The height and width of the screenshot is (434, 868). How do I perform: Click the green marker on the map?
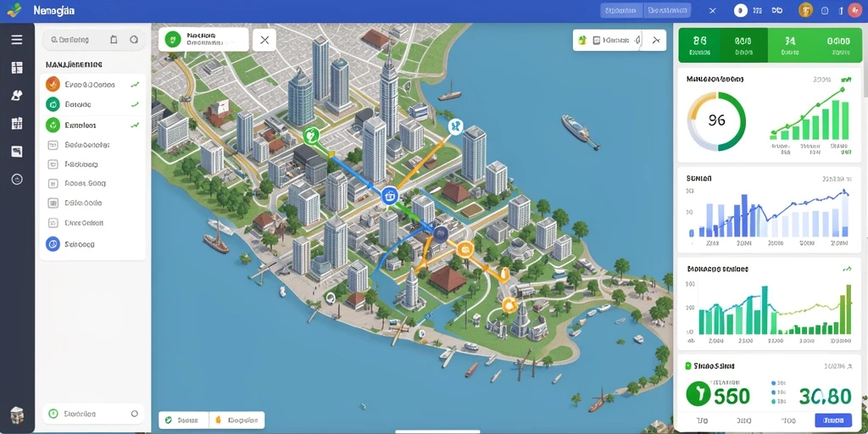point(312,134)
